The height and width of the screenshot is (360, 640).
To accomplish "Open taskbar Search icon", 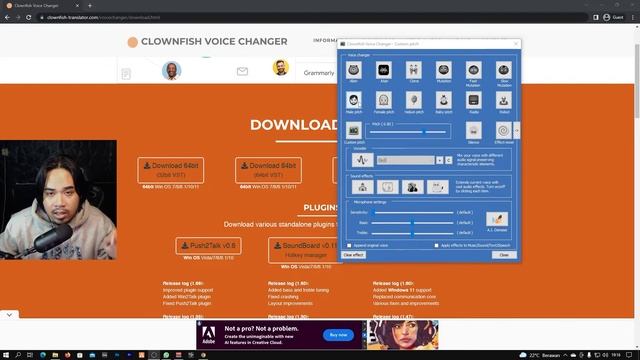I will (x=18, y=355).
